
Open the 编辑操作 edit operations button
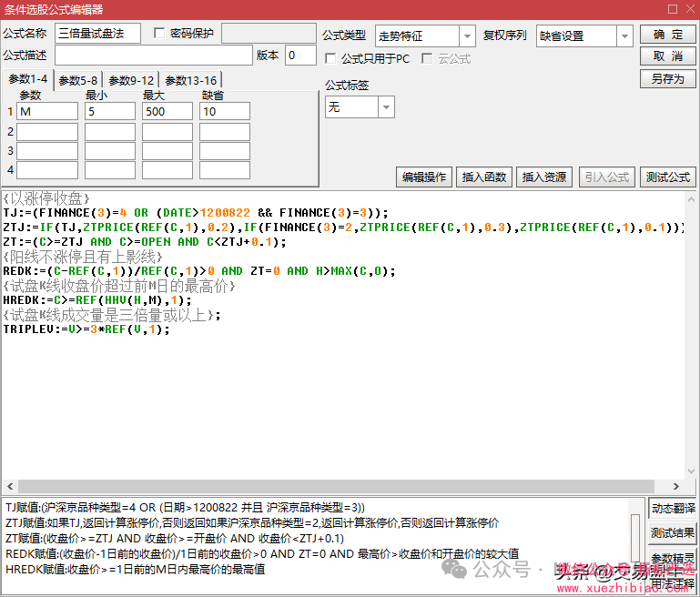click(423, 177)
